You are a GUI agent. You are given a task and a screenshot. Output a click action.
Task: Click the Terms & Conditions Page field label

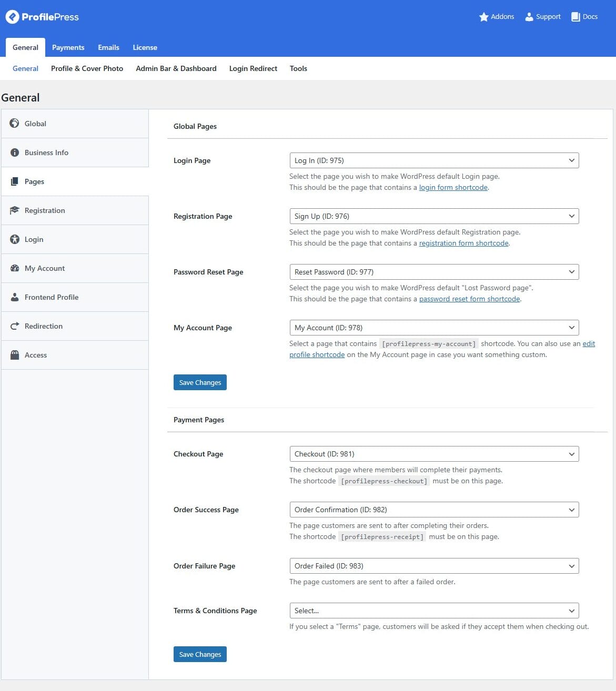coord(215,611)
